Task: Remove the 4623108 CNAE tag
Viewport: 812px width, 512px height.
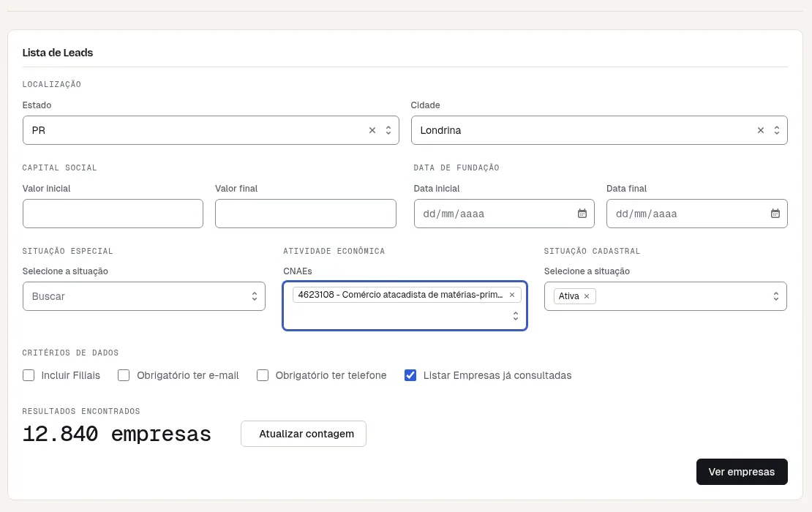Action: point(511,295)
